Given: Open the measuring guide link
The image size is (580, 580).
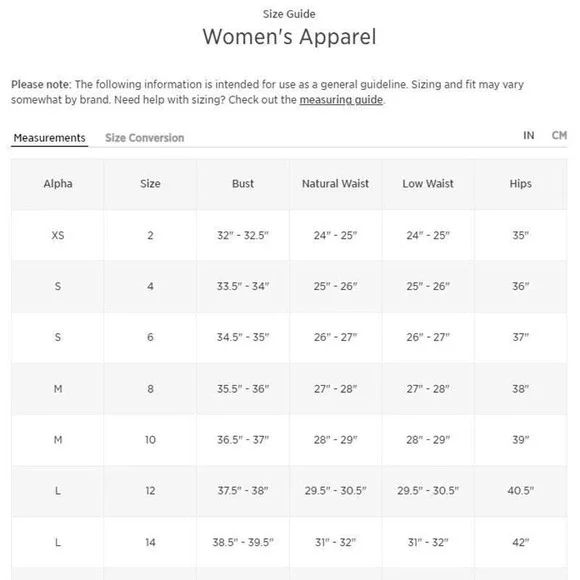Looking at the screenshot, I should coord(341,100).
